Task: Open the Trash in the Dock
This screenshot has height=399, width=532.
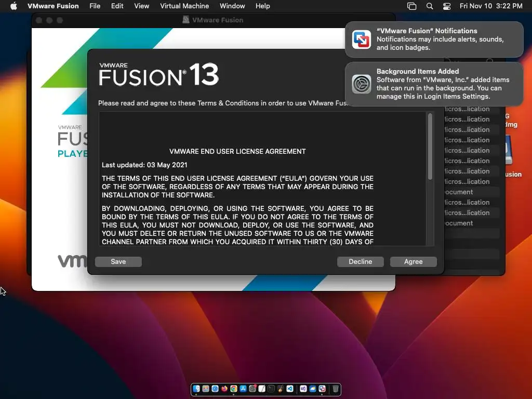Action: tap(336, 389)
